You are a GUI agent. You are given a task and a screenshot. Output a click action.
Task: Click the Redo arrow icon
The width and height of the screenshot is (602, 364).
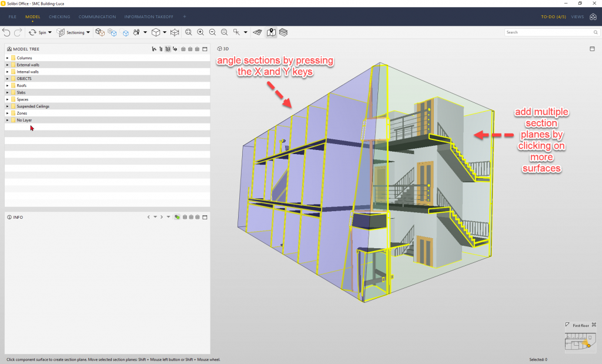(18, 32)
